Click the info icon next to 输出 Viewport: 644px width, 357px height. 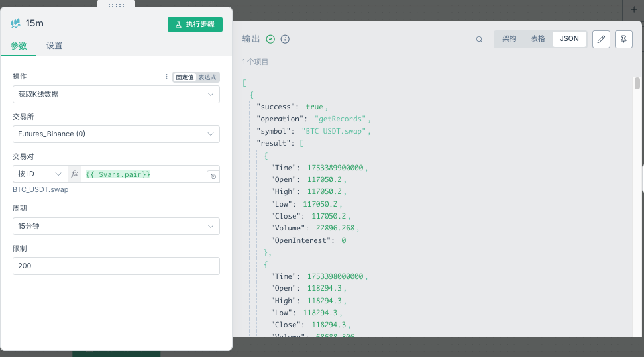point(285,40)
